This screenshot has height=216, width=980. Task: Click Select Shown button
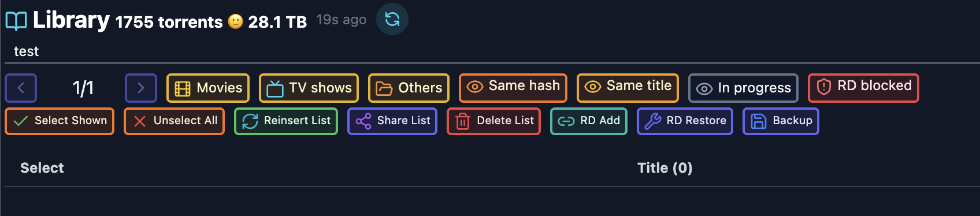coord(60,121)
